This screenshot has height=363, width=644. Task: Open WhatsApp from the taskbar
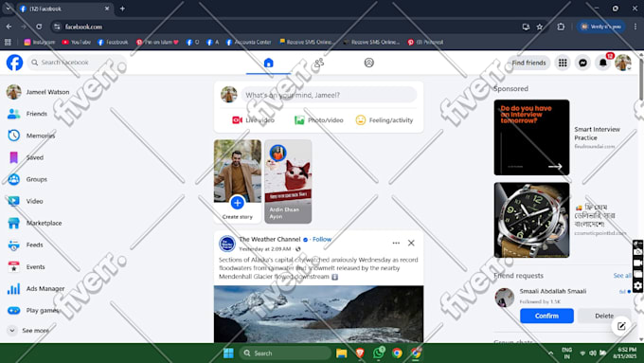click(x=379, y=354)
